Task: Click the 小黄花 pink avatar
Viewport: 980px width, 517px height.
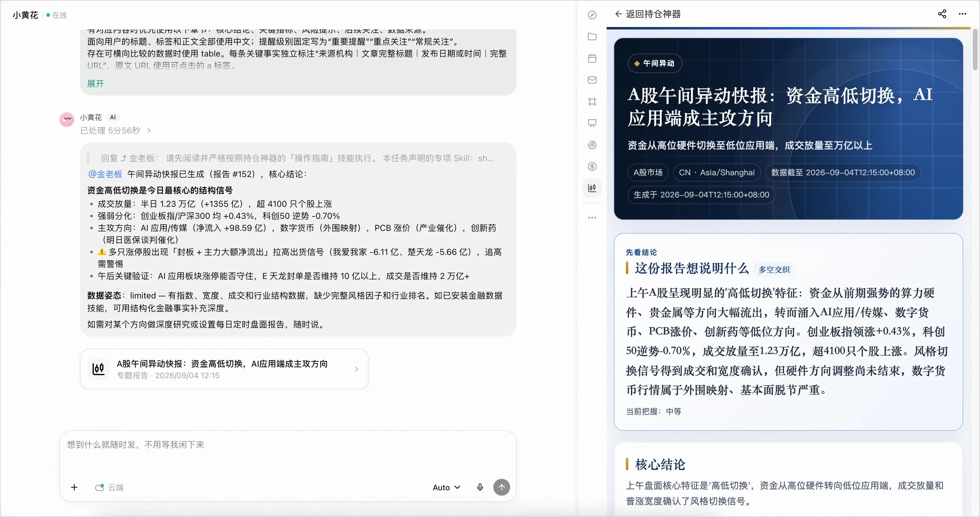Action: [66, 119]
